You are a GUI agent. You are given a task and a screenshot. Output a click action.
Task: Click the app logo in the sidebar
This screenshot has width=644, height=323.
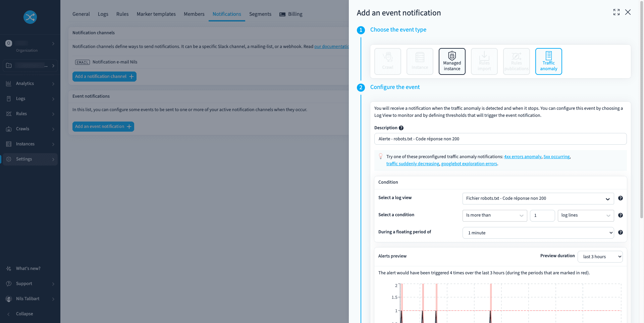coord(30,17)
